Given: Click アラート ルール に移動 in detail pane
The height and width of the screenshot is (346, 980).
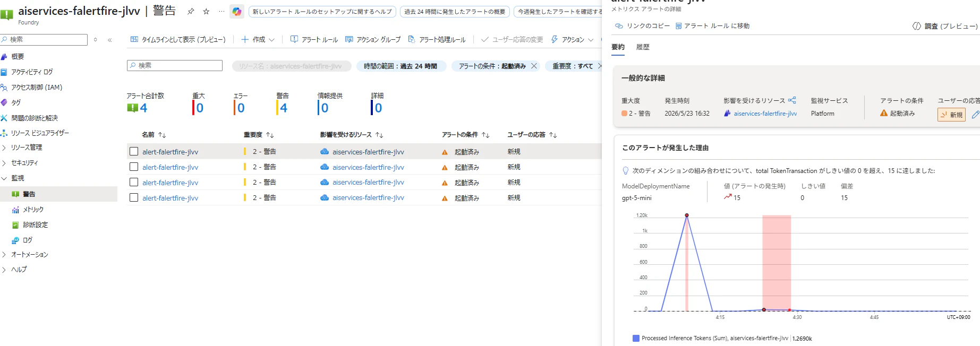Looking at the screenshot, I should [712, 26].
